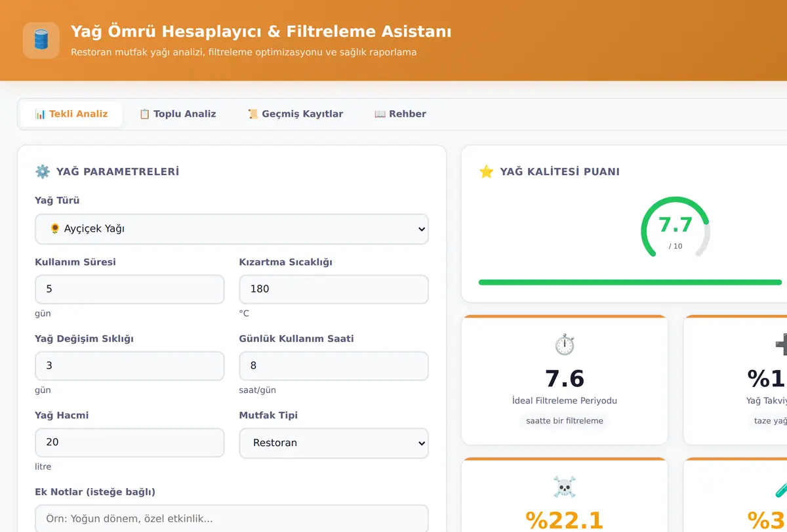787x532 pixels.
Task: Select the Yağ Değişim Sıklığı field
Action: point(129,366)
